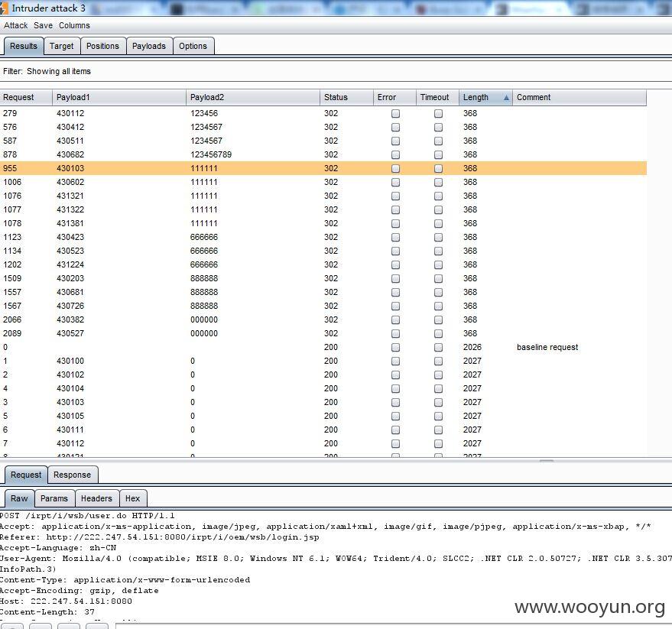Toggle Timeout checkbox for request 279

pos(438,114)
